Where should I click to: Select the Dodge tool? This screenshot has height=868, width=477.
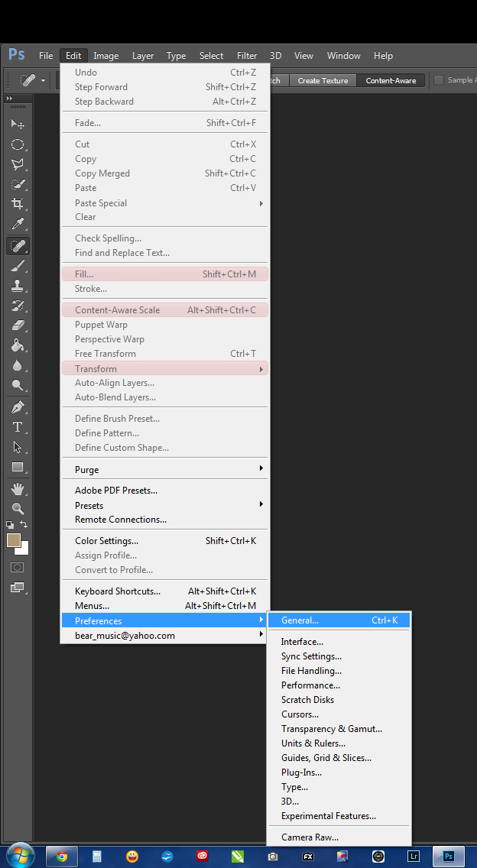18,385
